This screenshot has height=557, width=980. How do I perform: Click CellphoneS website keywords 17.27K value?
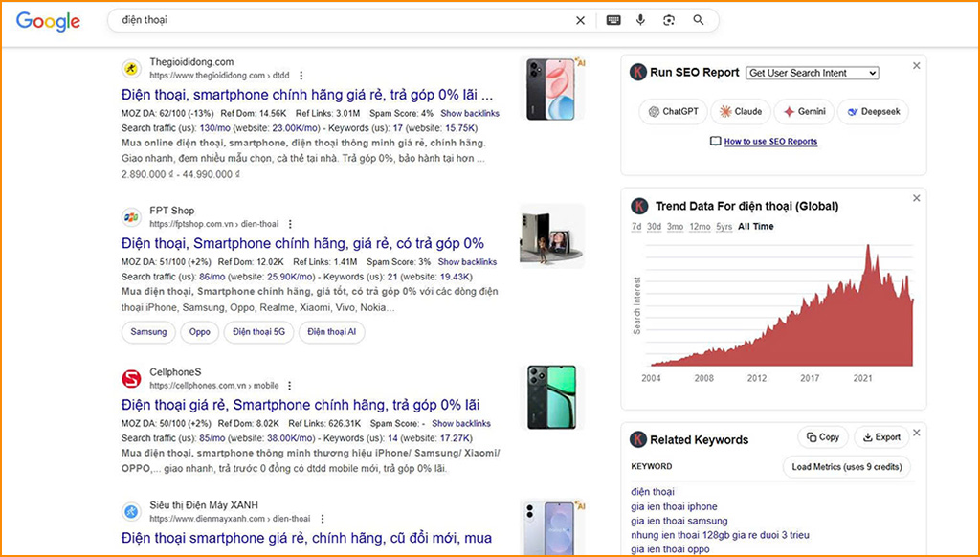(x=455, y=438)
